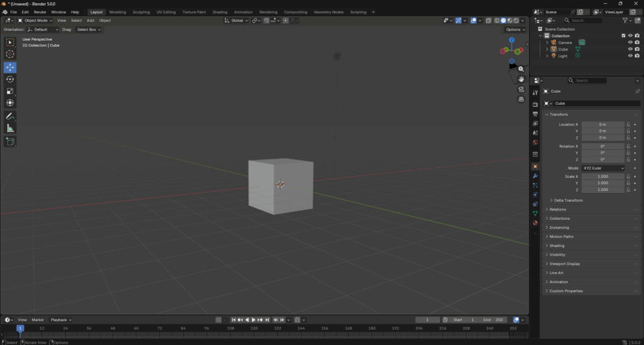Switch to wireframe viewport shading

point(496,21)
